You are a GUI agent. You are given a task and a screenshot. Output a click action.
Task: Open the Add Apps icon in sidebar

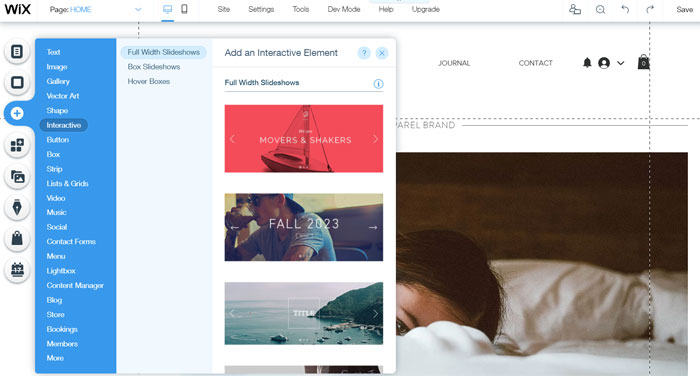click(17, 145)
